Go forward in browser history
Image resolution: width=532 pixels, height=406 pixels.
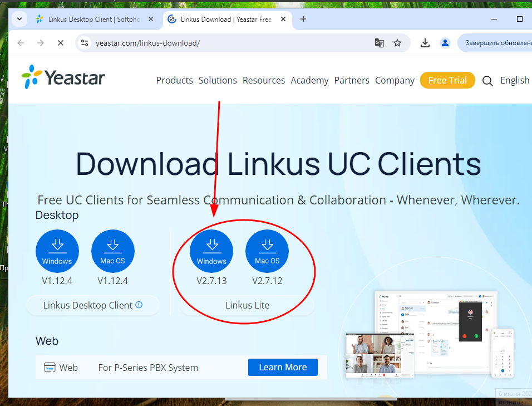click(41, 43)
